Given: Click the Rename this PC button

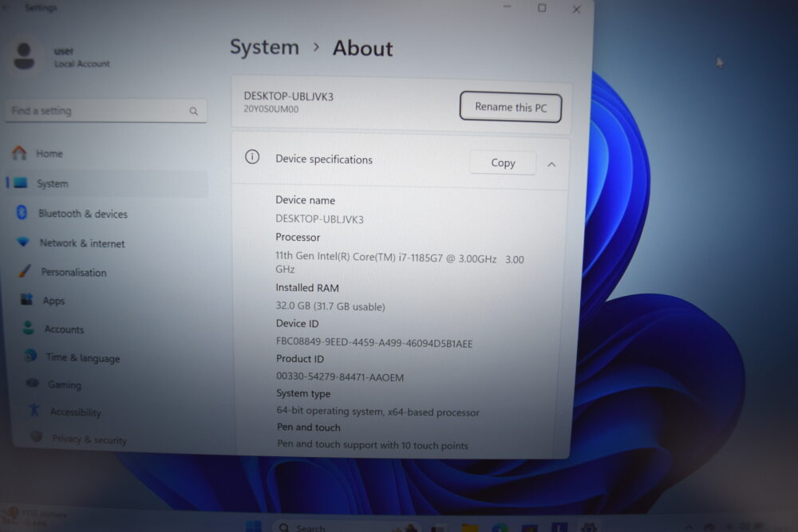Looking at the screenshot, I should click(511, 108).
